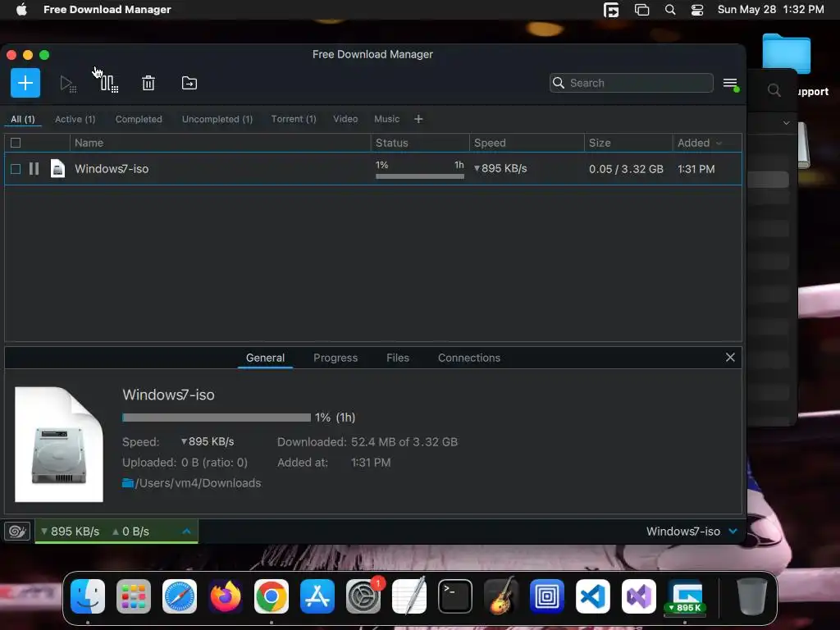The width and height of the screenshot is (840, 630).
Task: Open App Store from the dock
Action: point(317,596)
